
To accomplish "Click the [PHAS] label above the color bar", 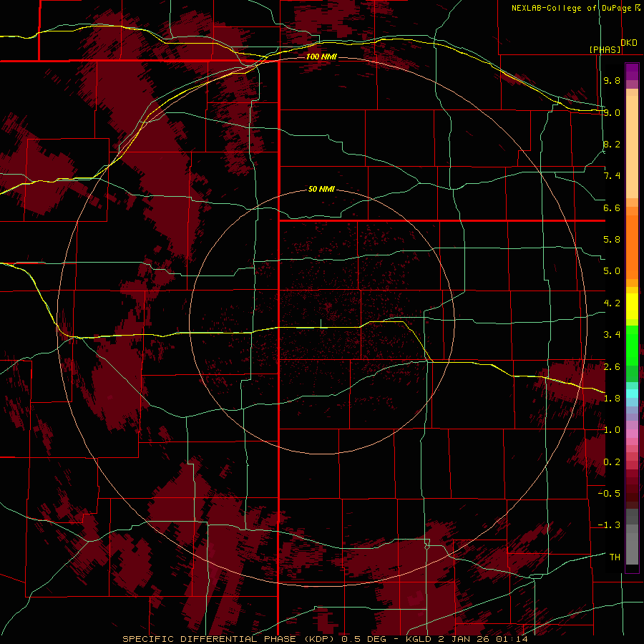I will [x=605, y=49].
